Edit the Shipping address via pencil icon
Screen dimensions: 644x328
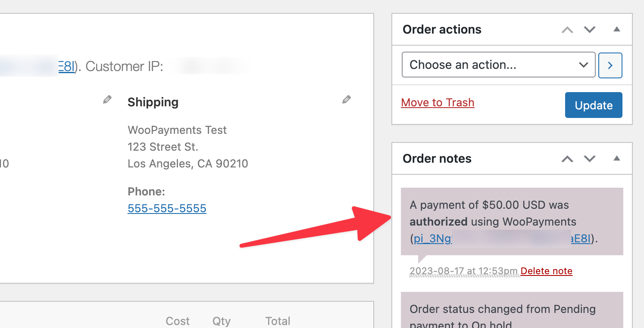346,99
